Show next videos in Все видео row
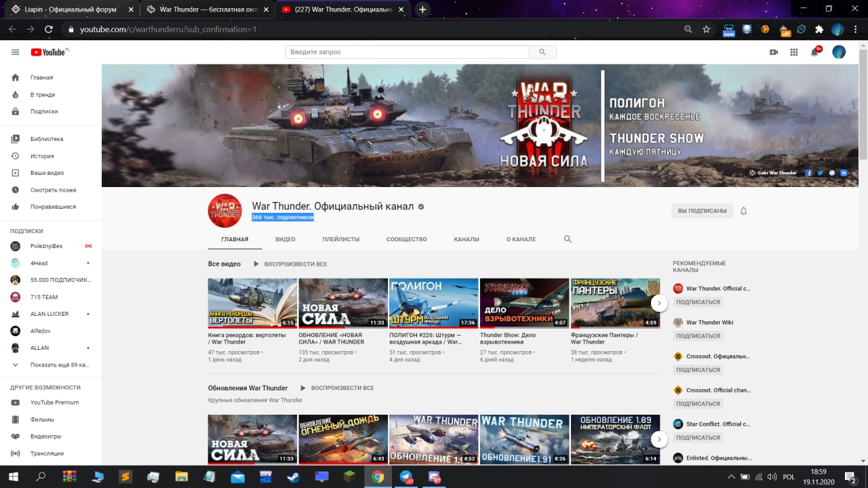Screen dimensions: 868x488 point(659,303)
